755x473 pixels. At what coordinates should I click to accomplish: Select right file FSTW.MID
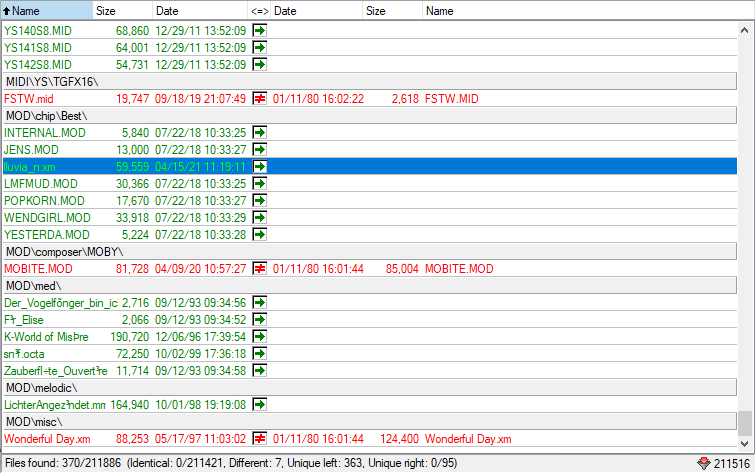tap(452, 99)
